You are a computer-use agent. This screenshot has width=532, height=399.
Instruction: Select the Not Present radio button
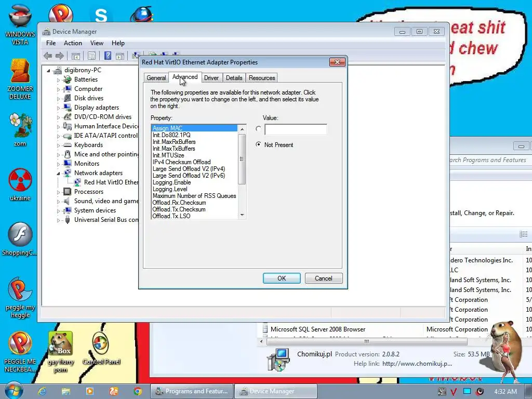coord(259,144)
